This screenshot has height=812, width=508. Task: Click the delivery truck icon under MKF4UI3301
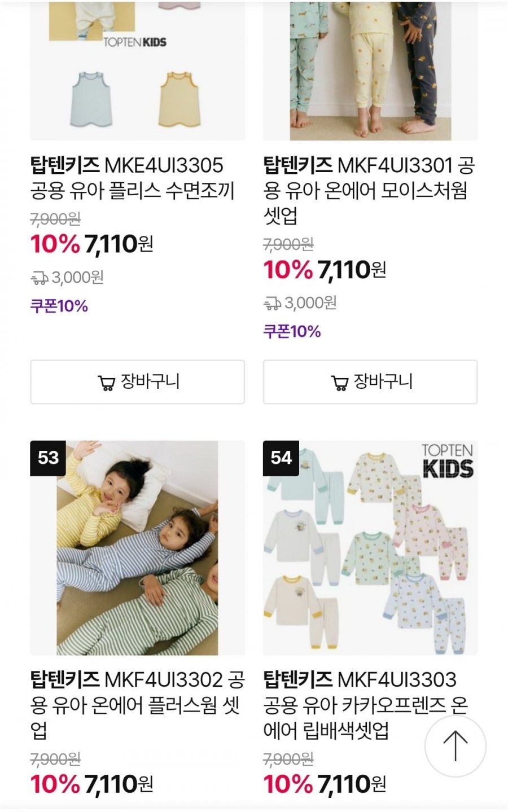coord(272,304)
